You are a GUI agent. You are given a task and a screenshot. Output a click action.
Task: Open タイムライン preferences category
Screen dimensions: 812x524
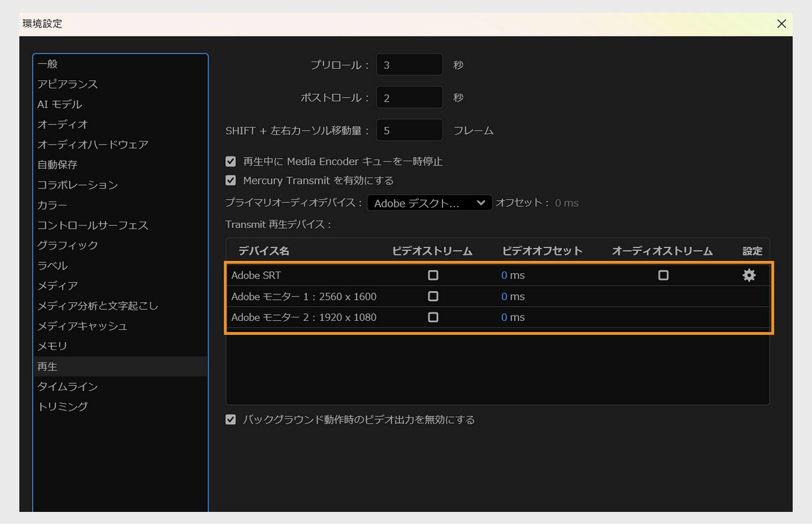coord(120,386)
